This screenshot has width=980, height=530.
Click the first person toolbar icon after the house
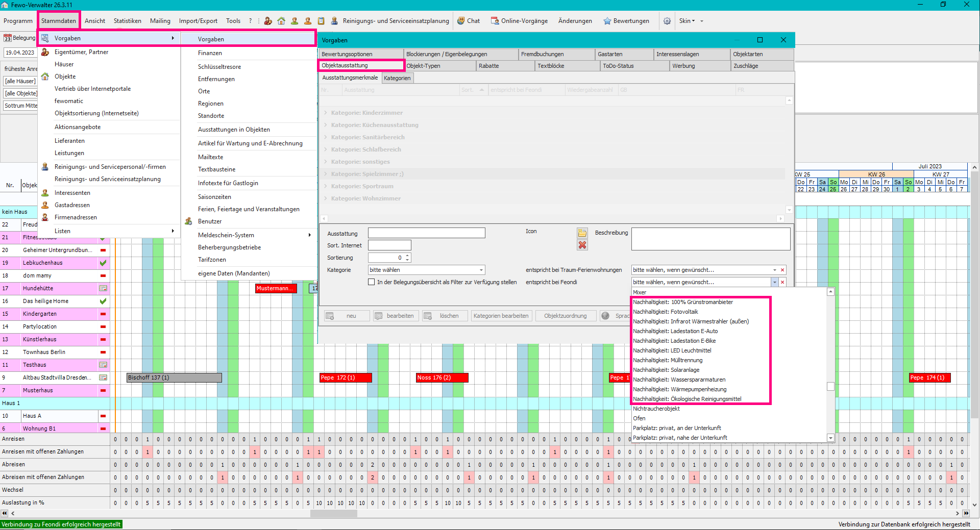tap(295, 21)
